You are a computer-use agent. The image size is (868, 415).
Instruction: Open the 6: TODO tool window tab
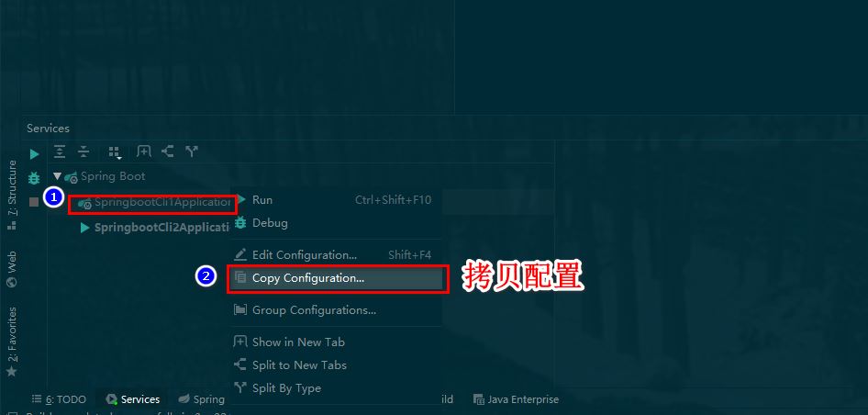click(60, 399)
